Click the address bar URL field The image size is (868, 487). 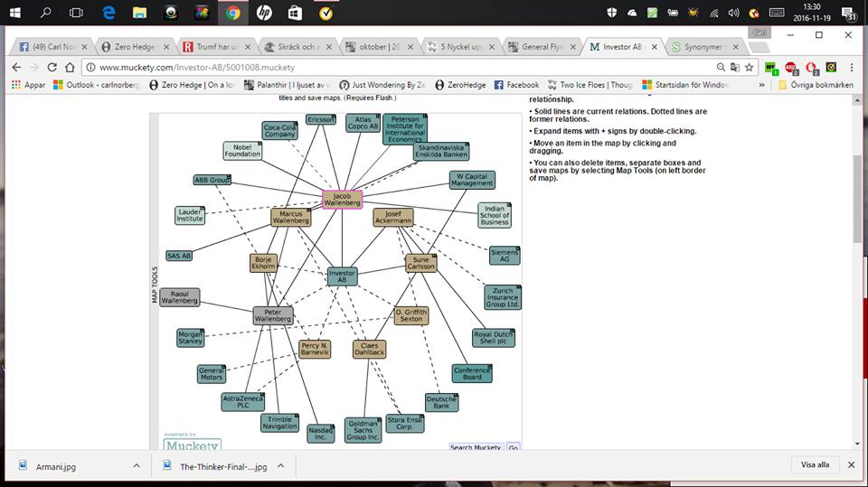(398, 67)
